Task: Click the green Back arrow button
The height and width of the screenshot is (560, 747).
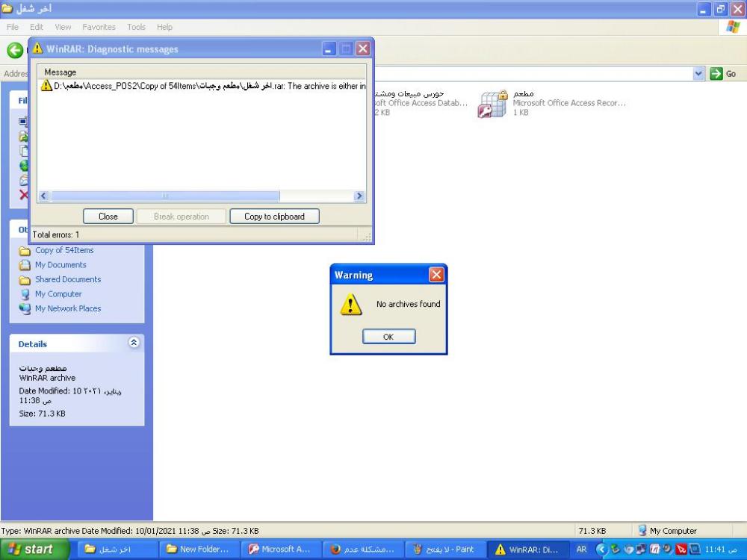Action: click(x=15, y=50)
